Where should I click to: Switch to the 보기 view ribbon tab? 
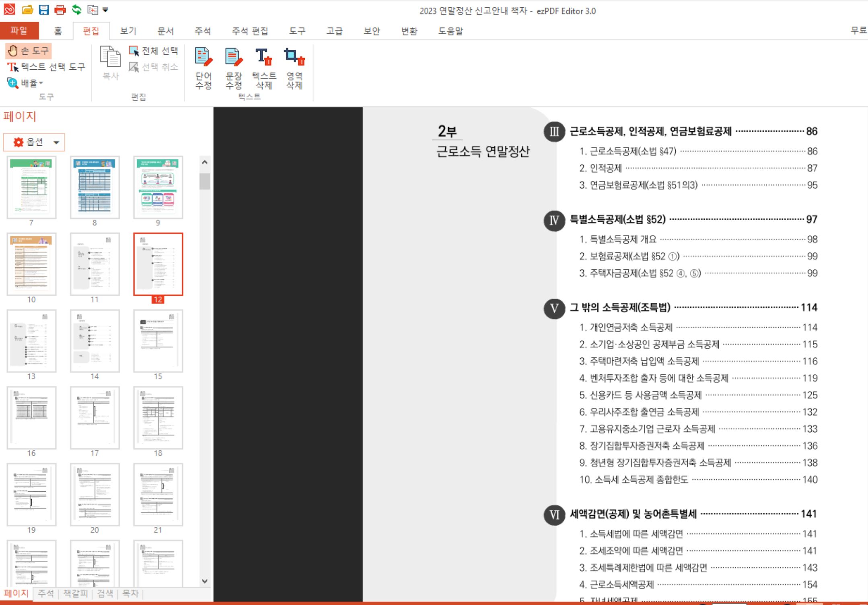click(128, 31)
